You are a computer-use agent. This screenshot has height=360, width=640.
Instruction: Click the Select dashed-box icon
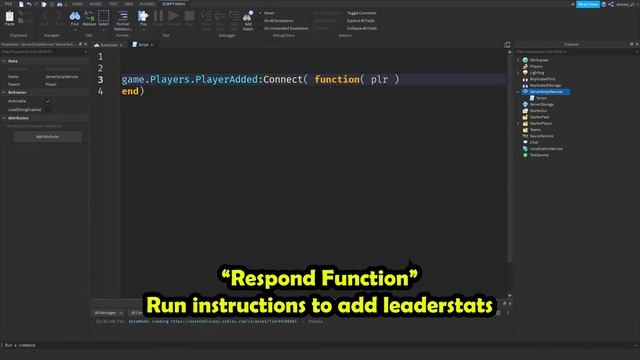pos(104,16)
